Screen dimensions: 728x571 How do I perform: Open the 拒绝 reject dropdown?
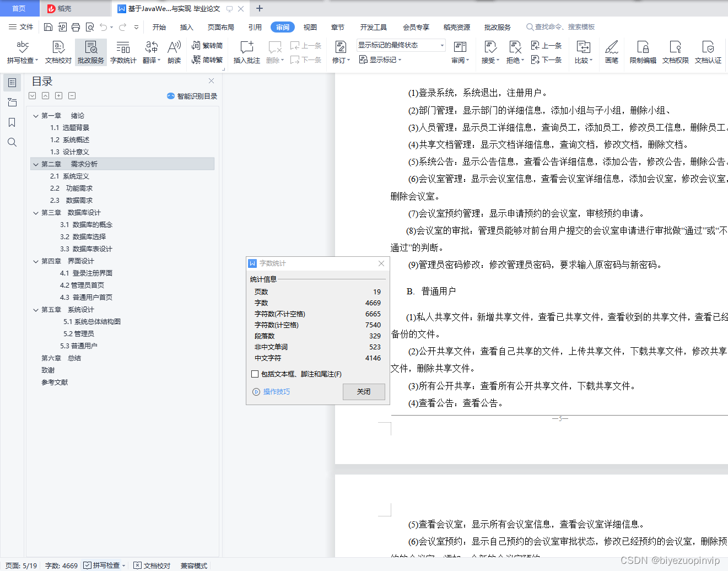click(515, 60)
